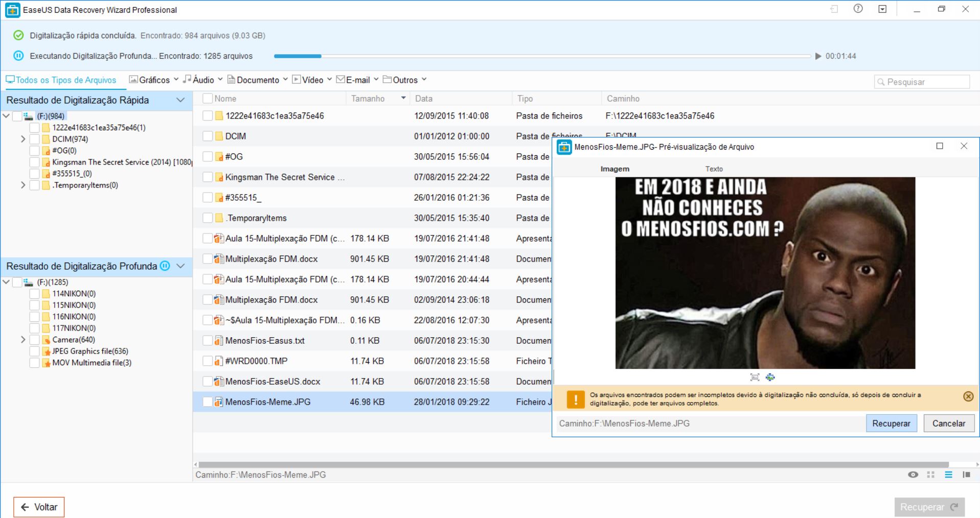The height and width of the screenshot is (518, 980).
Task: Click the fit-to-window icon under the preview image
Action: coord(755,377)
